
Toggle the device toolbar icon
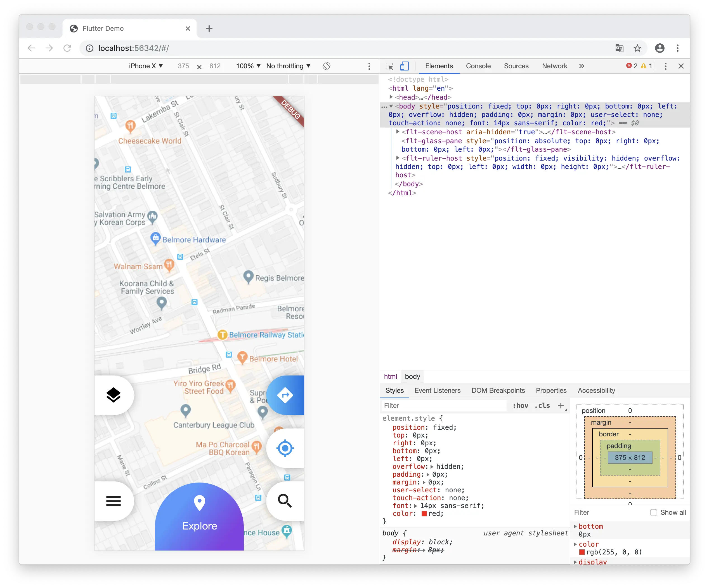click(x=404, y=66)
